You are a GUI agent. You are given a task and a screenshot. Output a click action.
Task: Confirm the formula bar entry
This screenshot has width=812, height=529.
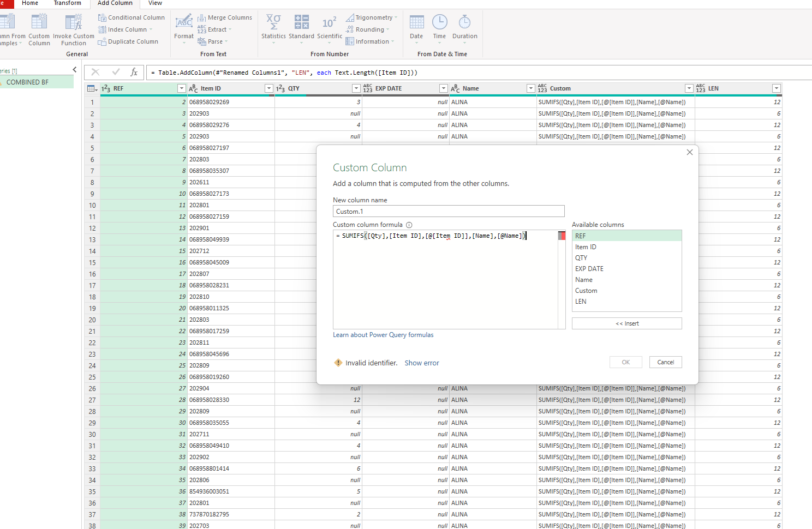pyautogui.click(x=116, y=72)
